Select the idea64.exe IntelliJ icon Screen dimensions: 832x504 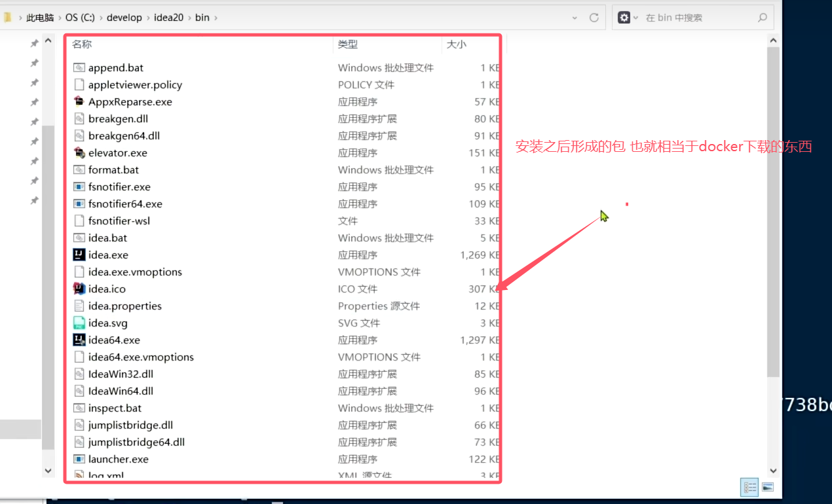(x=79, y=340)
